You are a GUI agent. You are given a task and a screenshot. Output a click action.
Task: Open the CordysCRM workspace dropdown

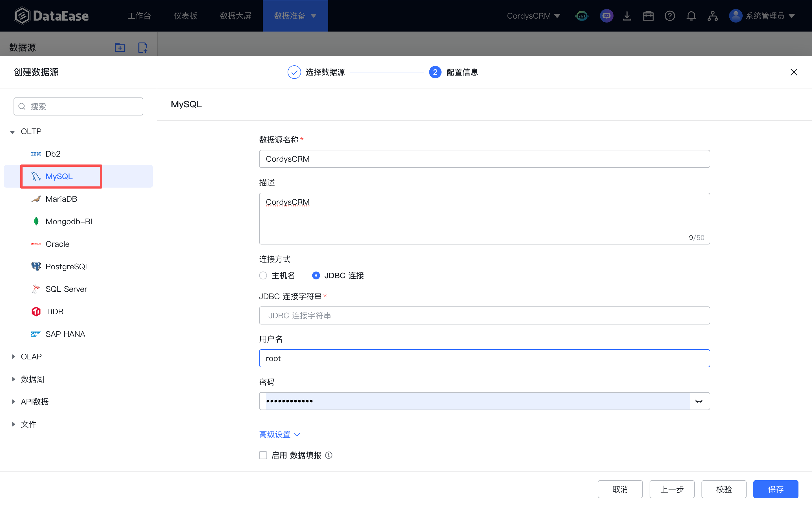[533, 16]
